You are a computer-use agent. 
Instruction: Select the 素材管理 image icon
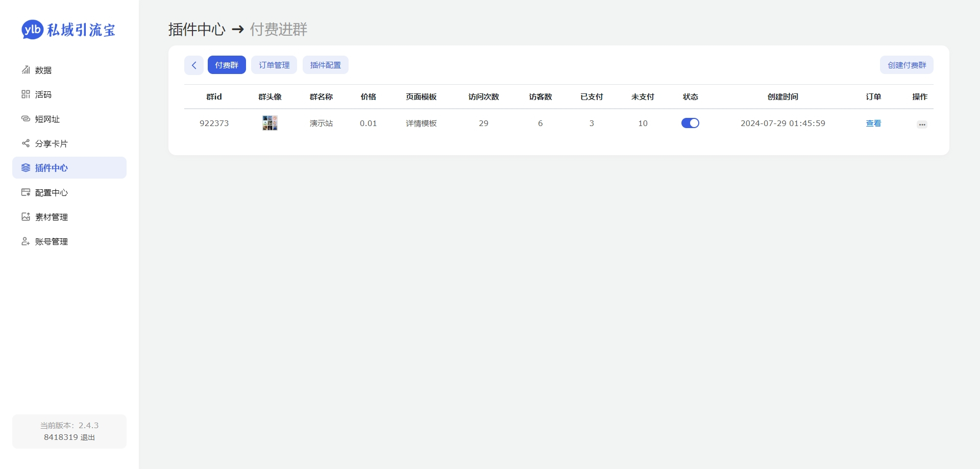(26, 217)
